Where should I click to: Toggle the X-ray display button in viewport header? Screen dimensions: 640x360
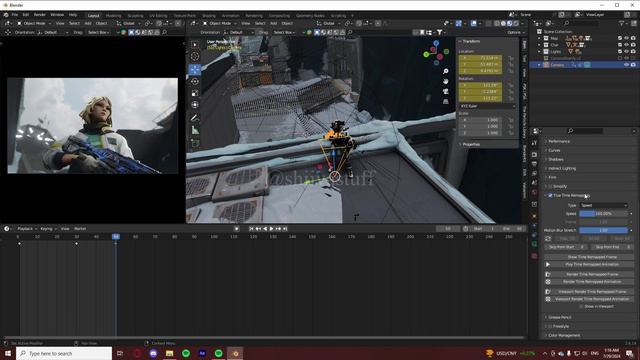[488, 23]
